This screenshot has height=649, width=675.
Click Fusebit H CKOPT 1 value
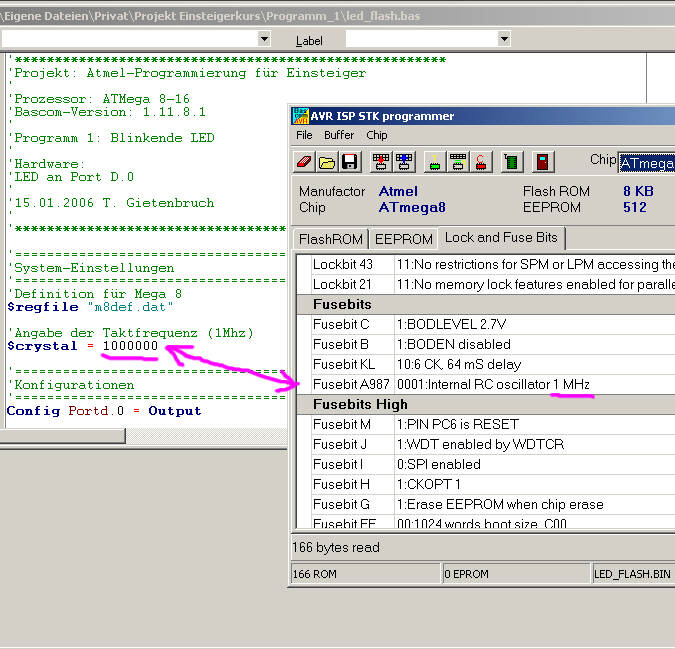535,484
